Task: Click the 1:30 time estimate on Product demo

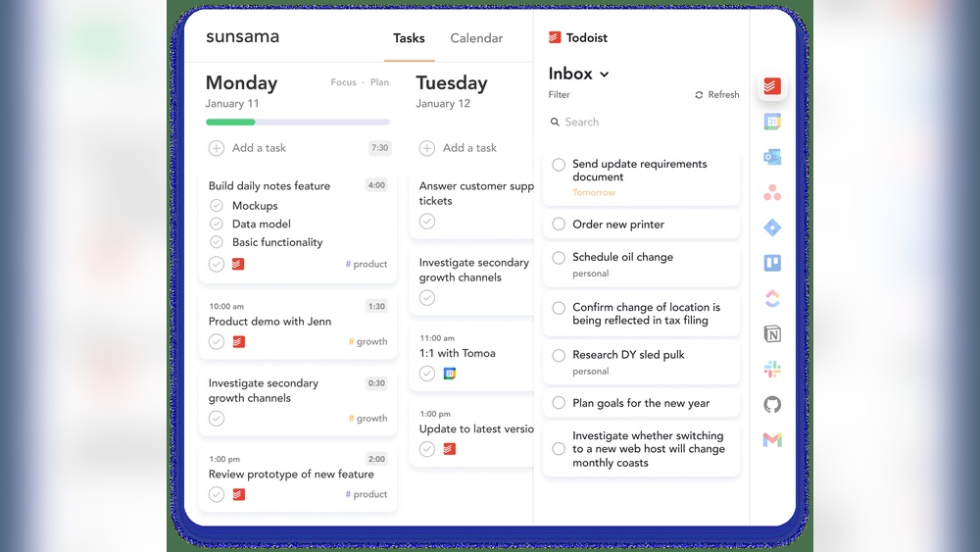Action: point(377,306)
